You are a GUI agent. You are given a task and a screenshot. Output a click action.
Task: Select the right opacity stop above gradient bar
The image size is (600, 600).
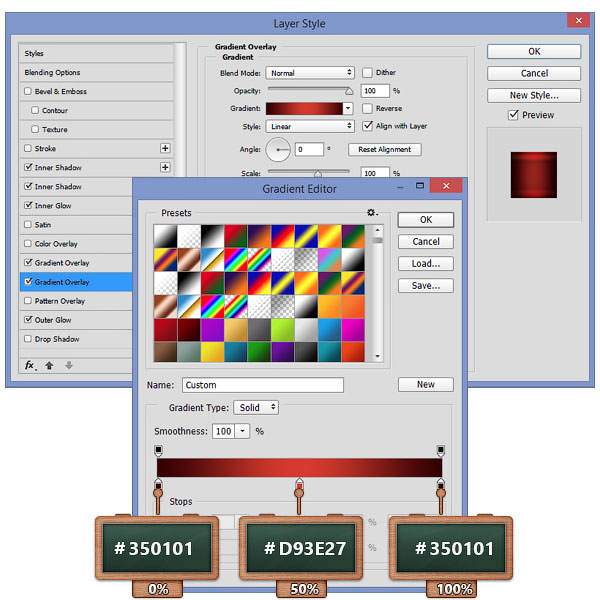(440, 450)
